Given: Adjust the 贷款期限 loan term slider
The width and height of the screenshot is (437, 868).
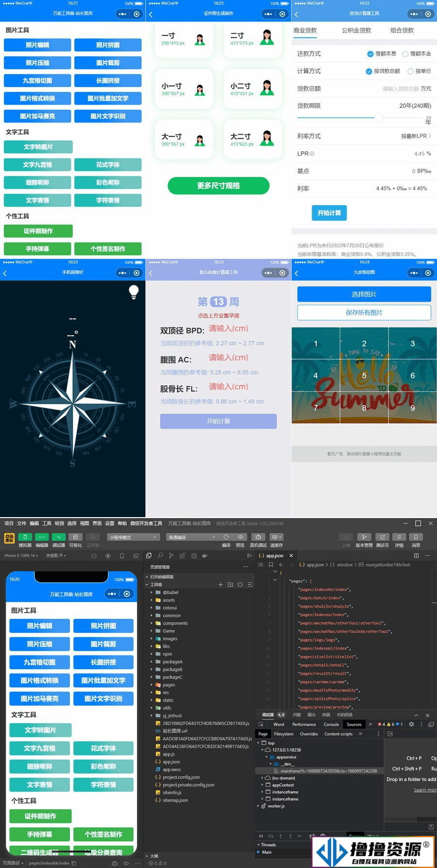Looking at the screenshot, I should [x=379, y=118].
